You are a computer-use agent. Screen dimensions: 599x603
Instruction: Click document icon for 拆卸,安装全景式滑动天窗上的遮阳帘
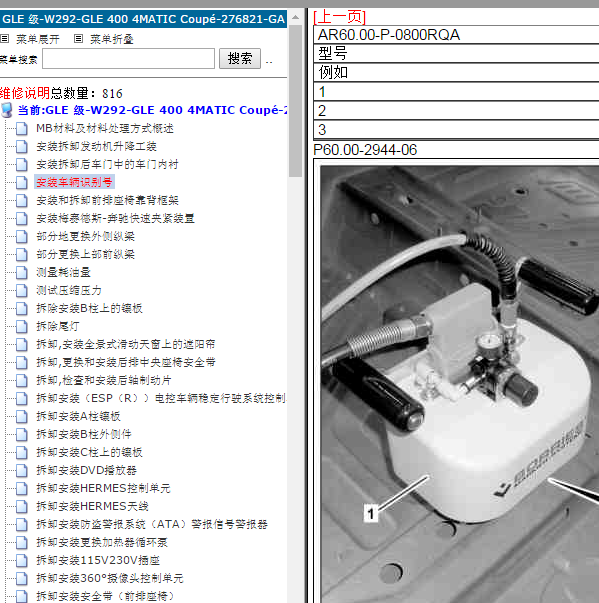tap(22, 345)
